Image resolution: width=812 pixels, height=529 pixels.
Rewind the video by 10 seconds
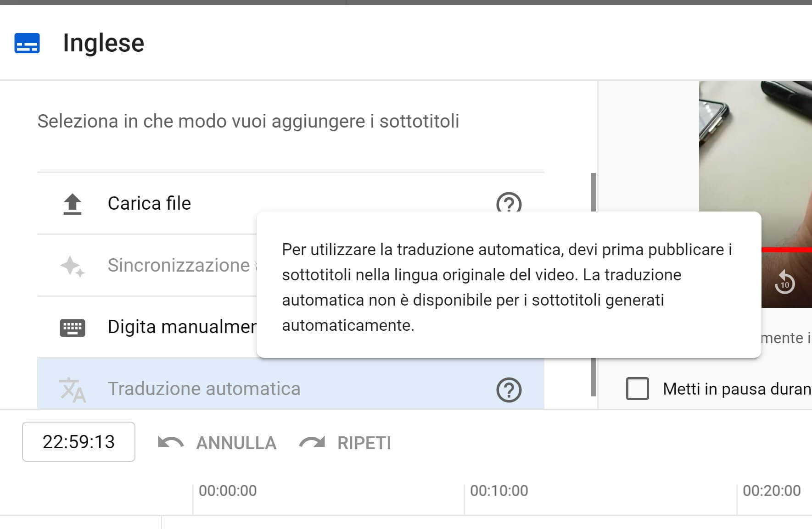click(784, 282)
